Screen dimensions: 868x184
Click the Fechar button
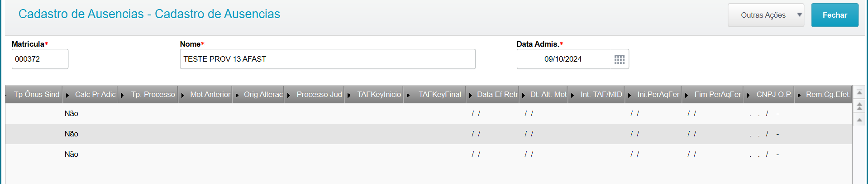point(834,15)
